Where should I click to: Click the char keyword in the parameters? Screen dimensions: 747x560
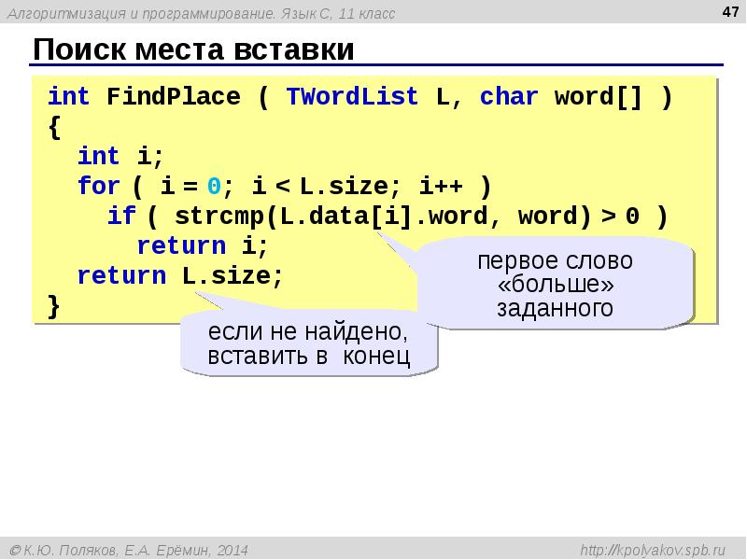[x=509, y=97]
